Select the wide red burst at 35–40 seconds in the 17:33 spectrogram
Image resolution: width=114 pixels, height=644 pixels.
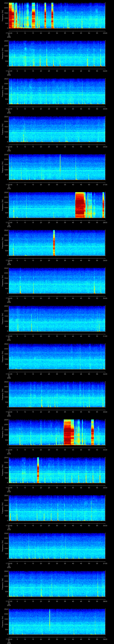click(x=69, y=432)
